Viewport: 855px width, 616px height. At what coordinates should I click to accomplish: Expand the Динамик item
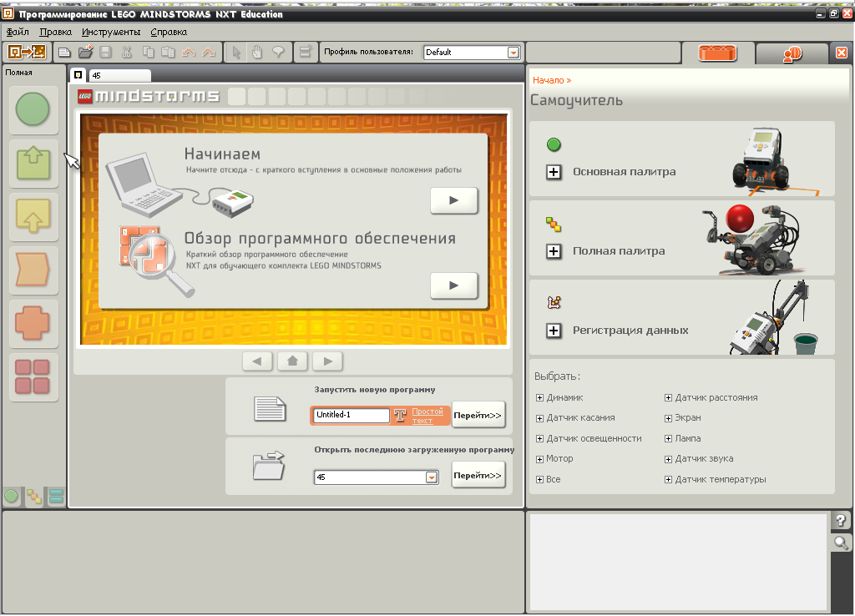tap(540, 398)
